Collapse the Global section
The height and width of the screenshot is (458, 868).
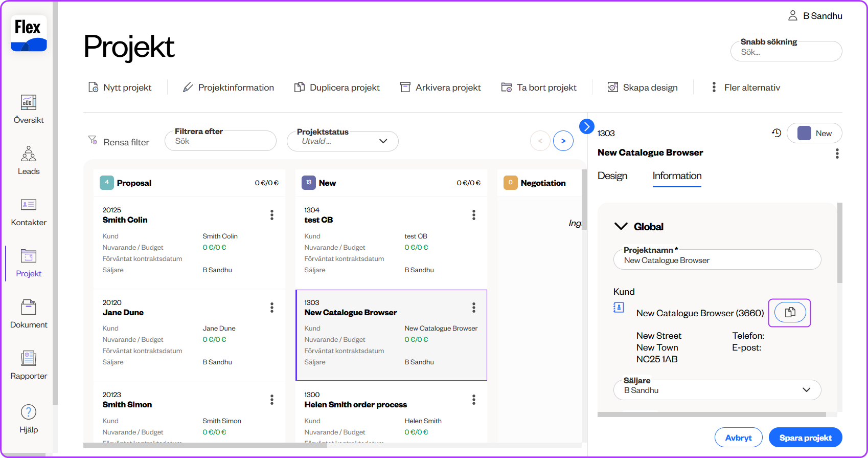(x=621, y=227)
